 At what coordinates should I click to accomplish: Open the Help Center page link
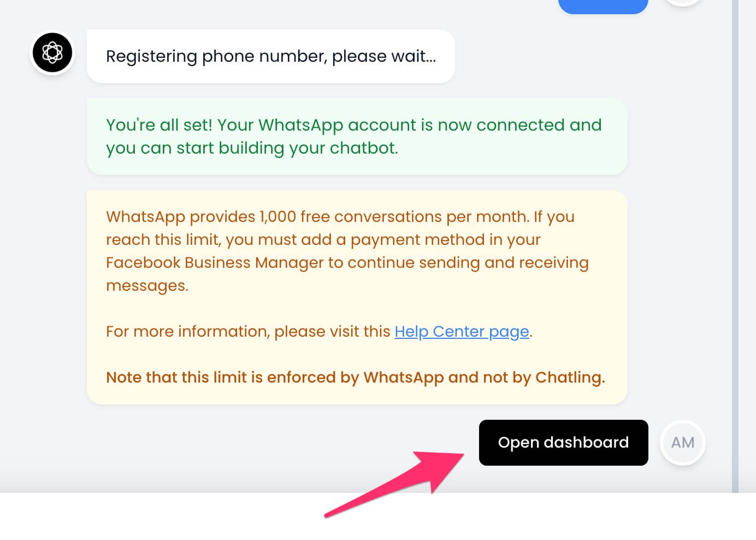pos(462,331)
